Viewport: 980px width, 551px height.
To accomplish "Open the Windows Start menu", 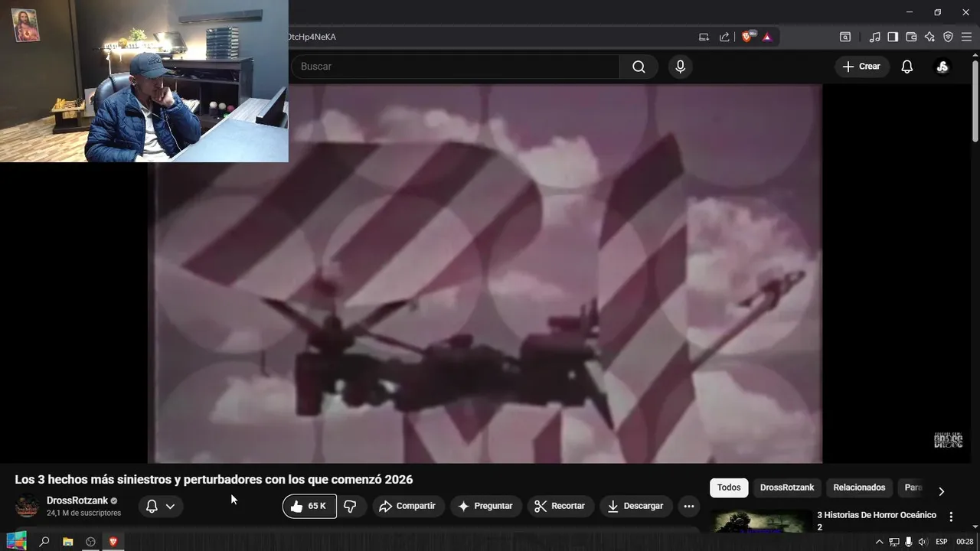I will point(16,542).
